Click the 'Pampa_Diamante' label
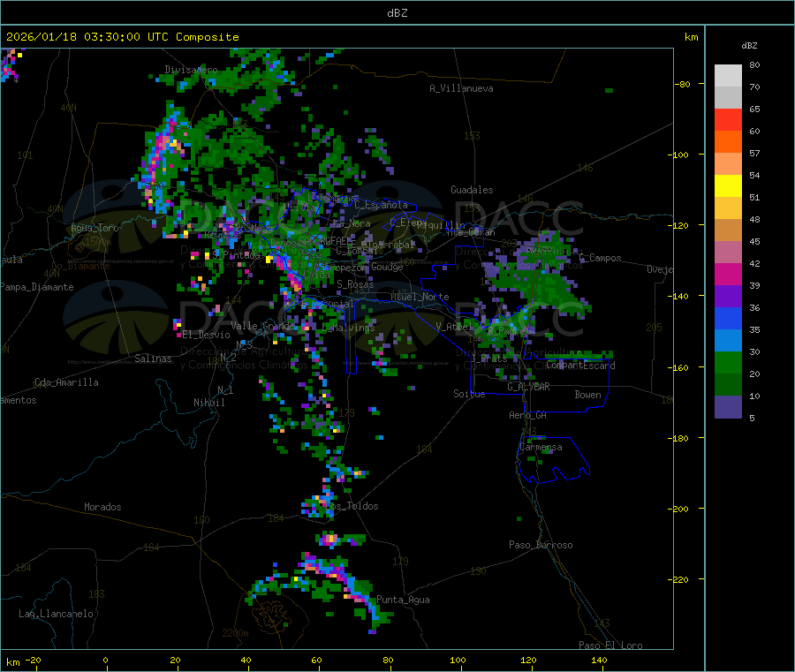795x672 pixels. 37,287
